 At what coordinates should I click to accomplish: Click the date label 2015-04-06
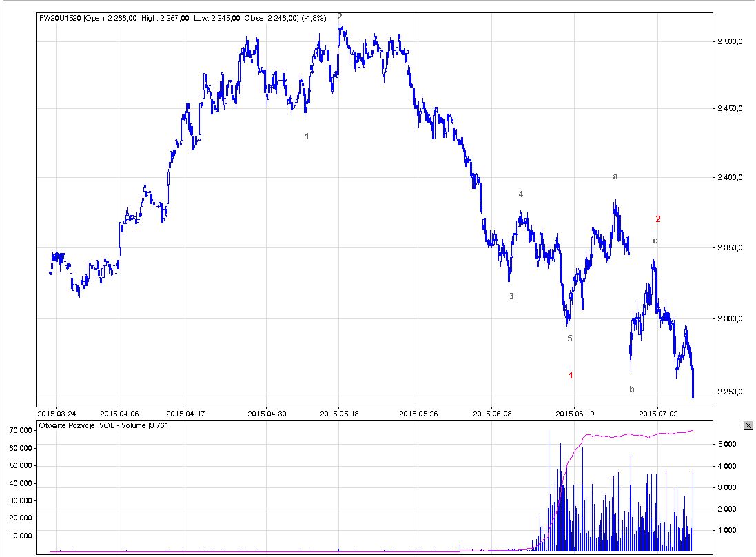[119, 414]
